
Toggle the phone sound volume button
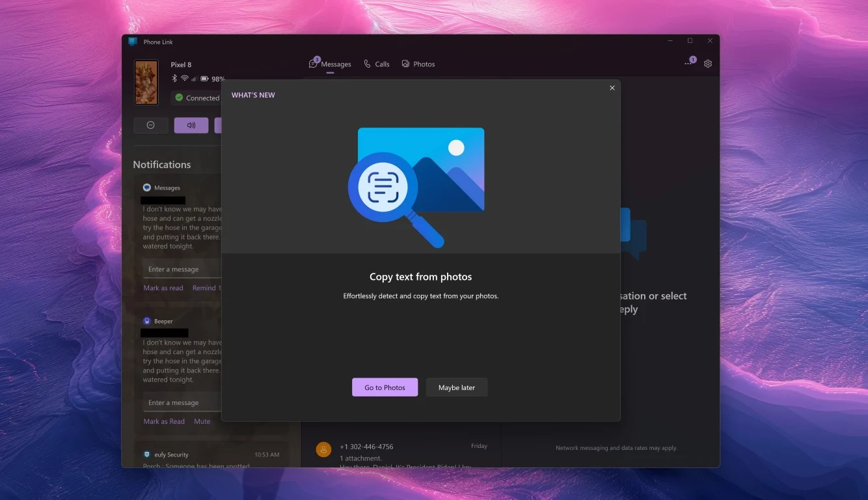click(x=191, y=126)
